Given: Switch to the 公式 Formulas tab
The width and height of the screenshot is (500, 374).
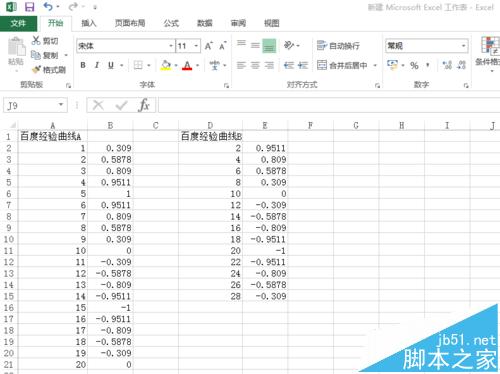Looking at the screenshot, I should click(x=171, y=23).
